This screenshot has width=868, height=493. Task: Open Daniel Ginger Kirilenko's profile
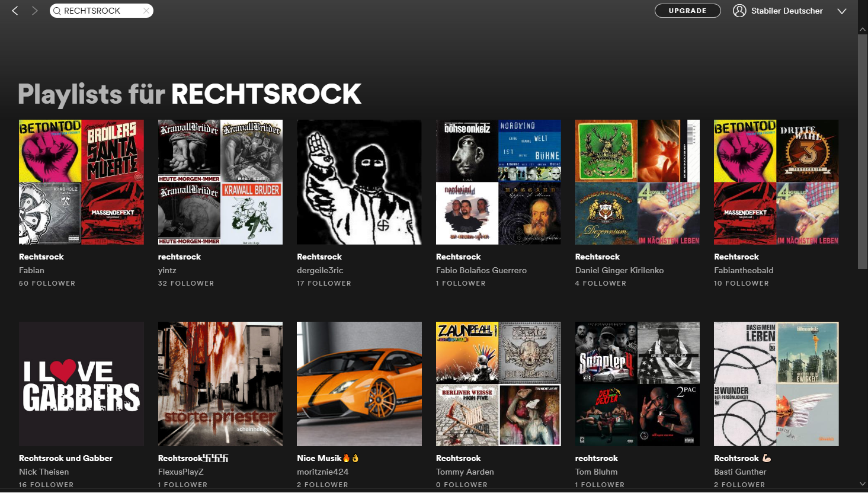tap(619, 270)
